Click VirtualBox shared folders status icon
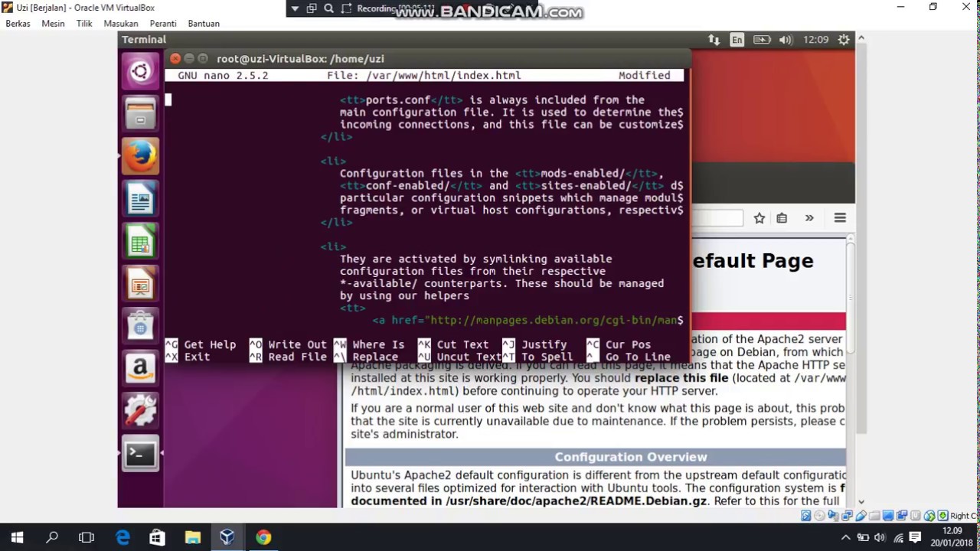This screenshot has height=551, width=980. (x=875, y=516)
